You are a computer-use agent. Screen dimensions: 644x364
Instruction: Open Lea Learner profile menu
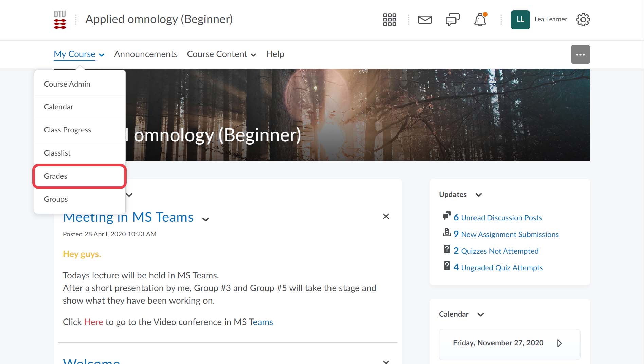tap(551, 19)
